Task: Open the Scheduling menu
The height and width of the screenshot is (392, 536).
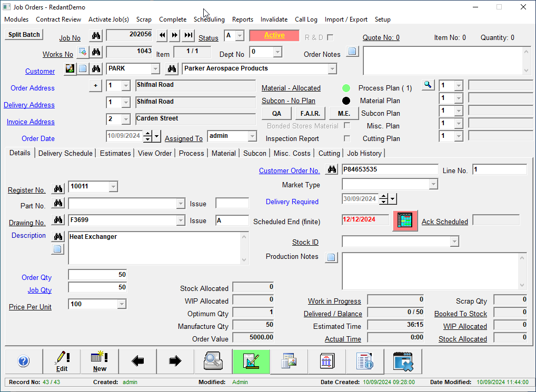Action: click(209, 19)
